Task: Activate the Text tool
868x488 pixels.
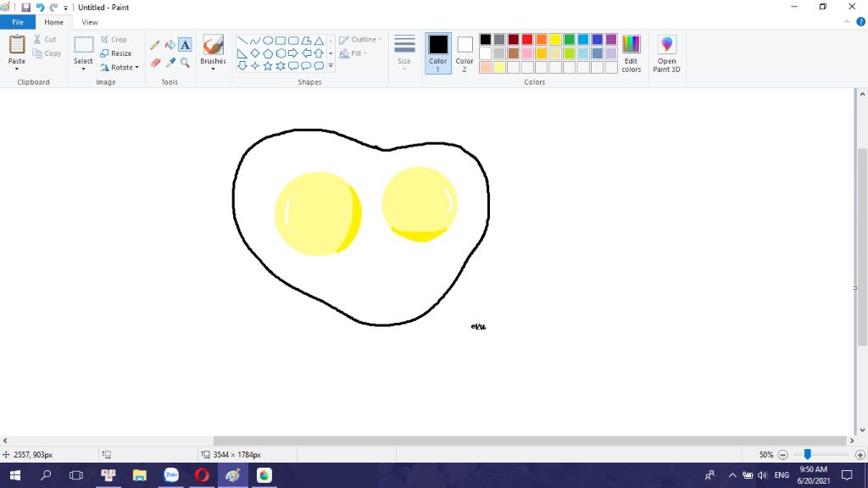Action: pyautogui.click(x=185, y=46)
